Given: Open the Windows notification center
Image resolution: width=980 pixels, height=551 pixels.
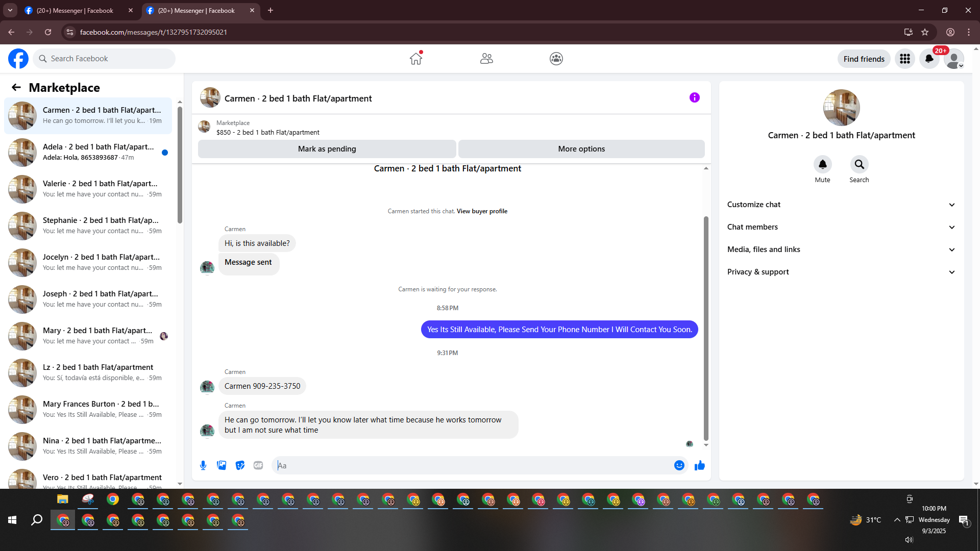Looking at the screenshot, I should click(x=964, y=520).
